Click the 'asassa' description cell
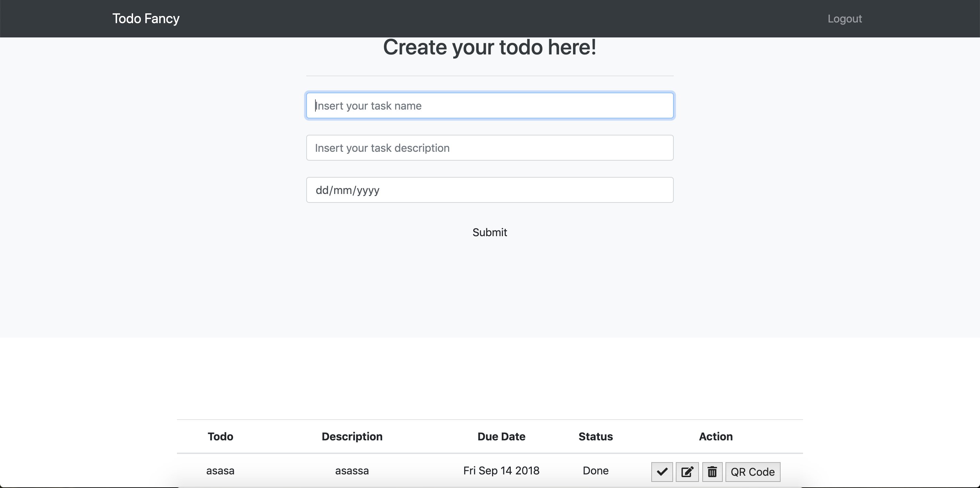980x488 pixels. tap(352, 471)
